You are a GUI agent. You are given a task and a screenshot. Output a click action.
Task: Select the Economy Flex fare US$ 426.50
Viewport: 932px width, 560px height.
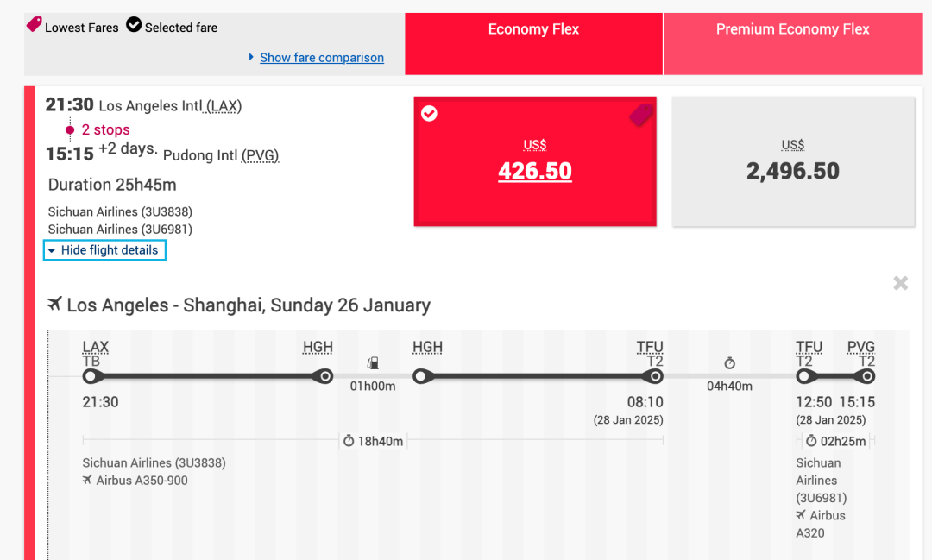[x=535, y=161]
